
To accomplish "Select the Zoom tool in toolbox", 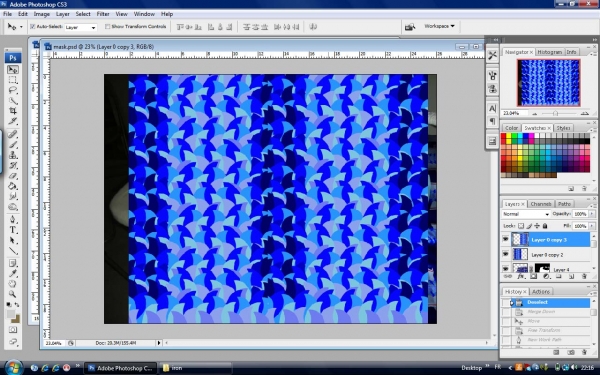I will pyautogui.click(x=13, y=294).
